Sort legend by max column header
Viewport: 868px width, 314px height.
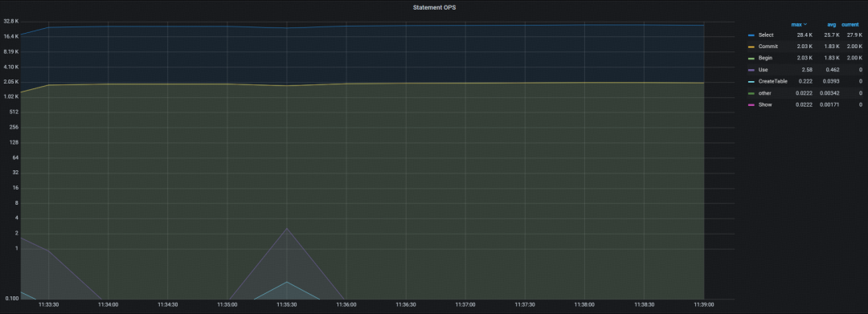[x=796, y=24]
